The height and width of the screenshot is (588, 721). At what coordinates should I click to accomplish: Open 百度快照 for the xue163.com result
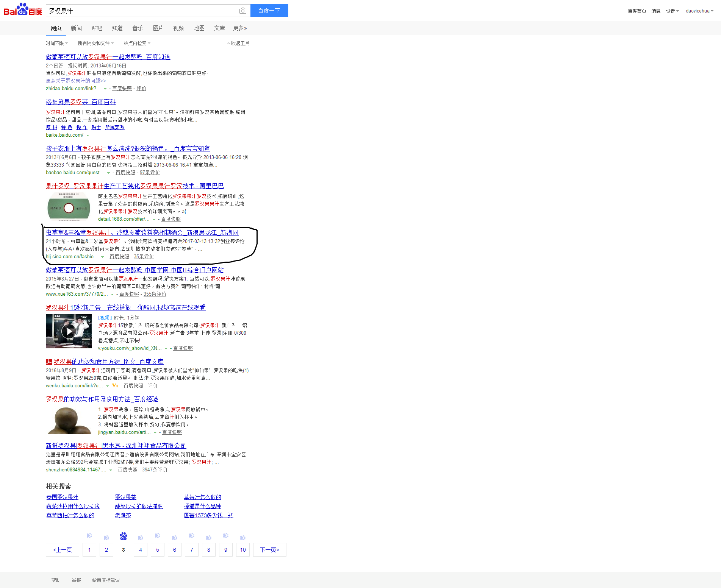[129, 294]
